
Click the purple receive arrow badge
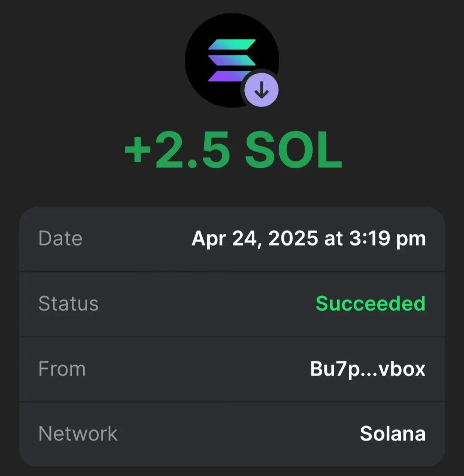tap(261, 90)
